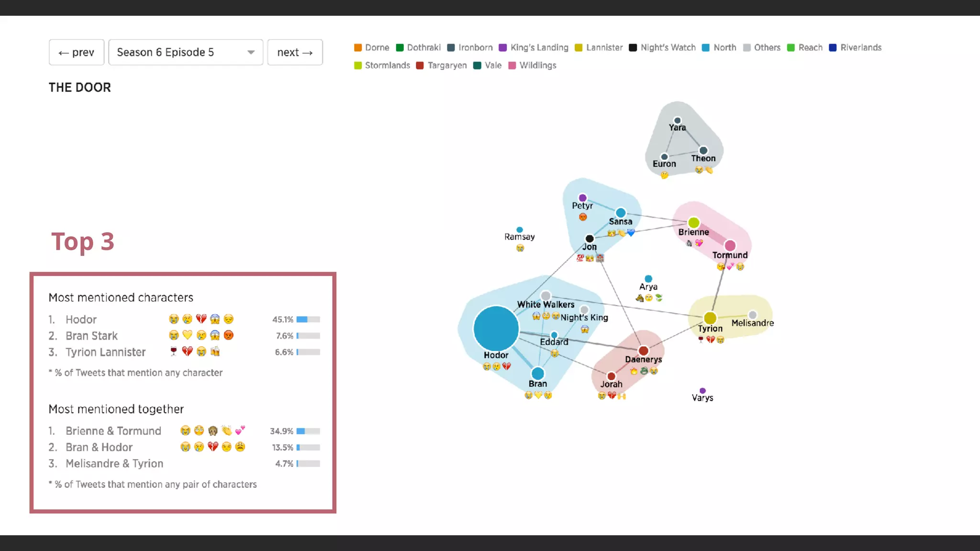Click the Sansa node in network
The width and height of the screenshot is (980, 551).
[x=621, y=213]
